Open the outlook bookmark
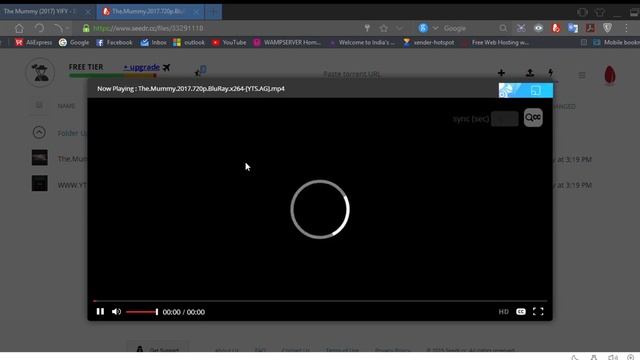This screenshot has height=360, width=640. pyautogui.click(x=189, y=42)
